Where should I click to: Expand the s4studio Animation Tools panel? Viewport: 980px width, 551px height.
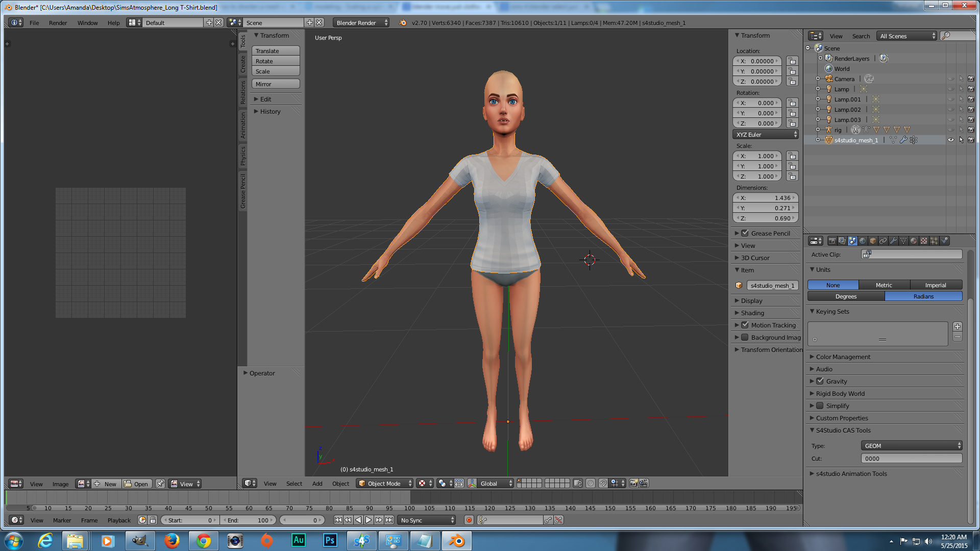851,473
